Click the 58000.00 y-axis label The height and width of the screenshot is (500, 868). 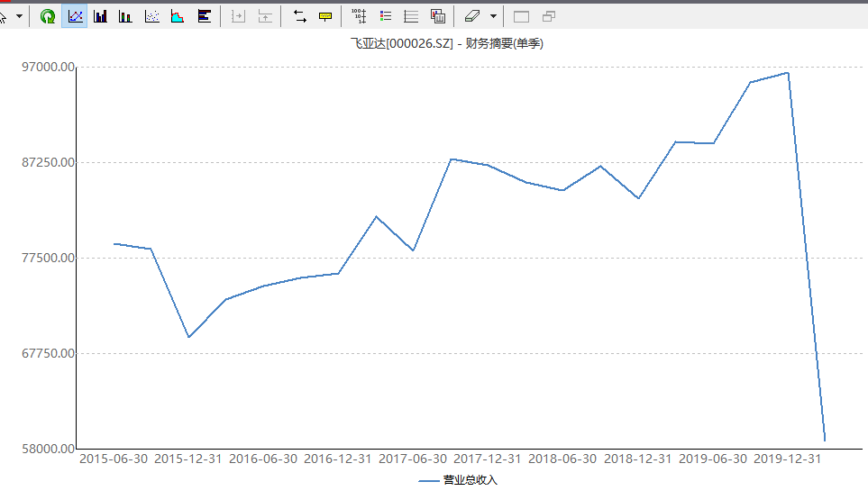point(48,449)
